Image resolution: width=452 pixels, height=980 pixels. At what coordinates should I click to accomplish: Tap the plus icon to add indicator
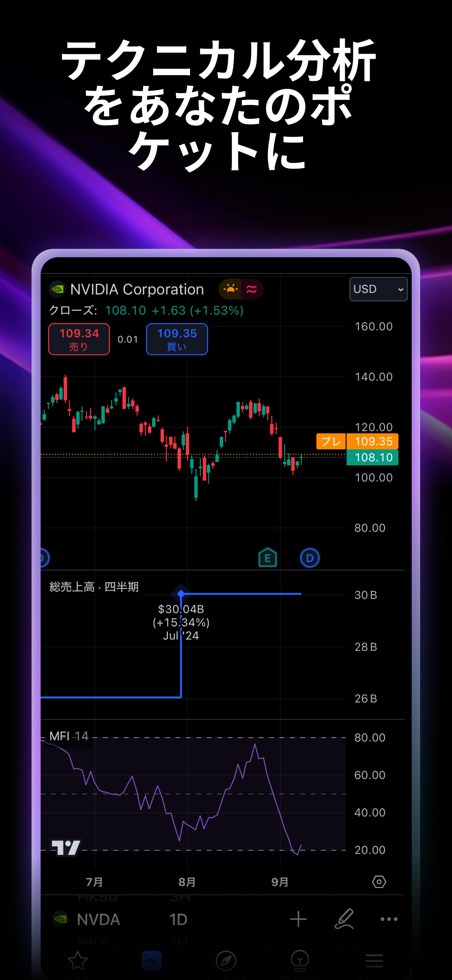click(x=298, y=919)
